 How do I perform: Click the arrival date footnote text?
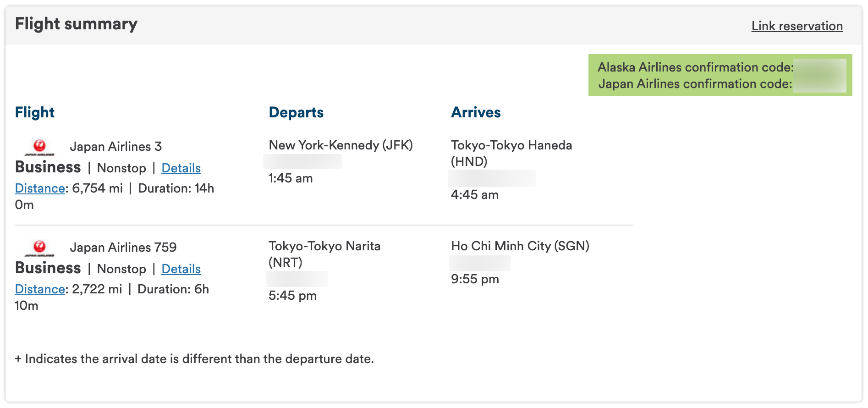click(x=194, y=359)
